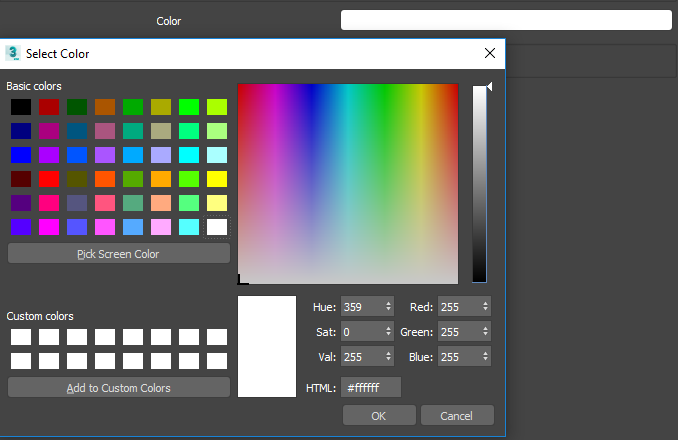The width and height of the screenshot is (678, 440).
Task: Choose the pure yellow basic color swatch
Action: [x=217, y=179]
